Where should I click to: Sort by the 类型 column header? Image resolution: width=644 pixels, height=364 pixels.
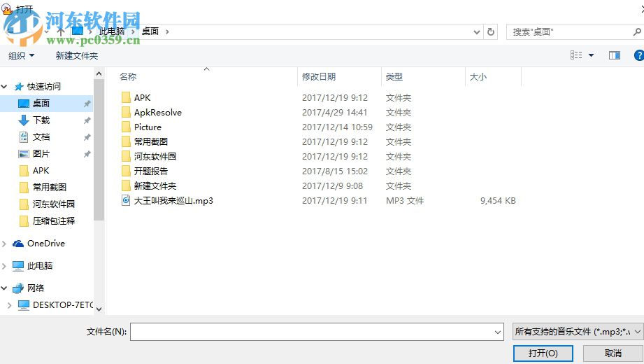(394, 76)
